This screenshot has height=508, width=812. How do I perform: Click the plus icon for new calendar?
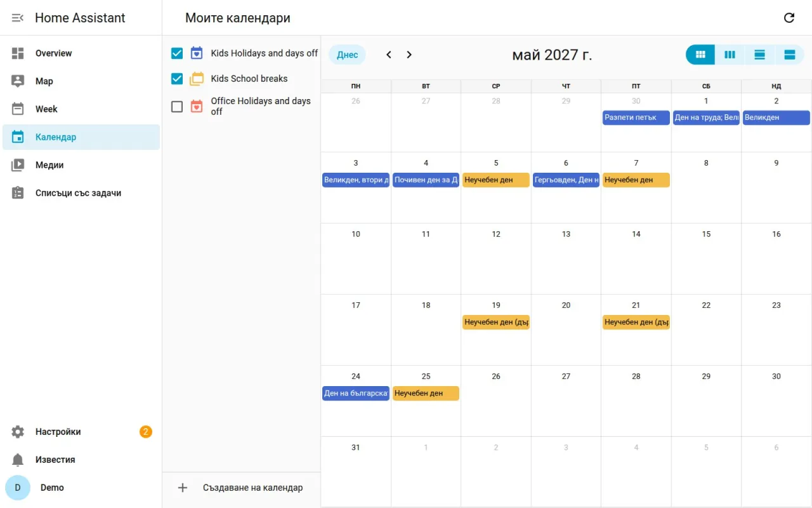click(x=183, y=488)
